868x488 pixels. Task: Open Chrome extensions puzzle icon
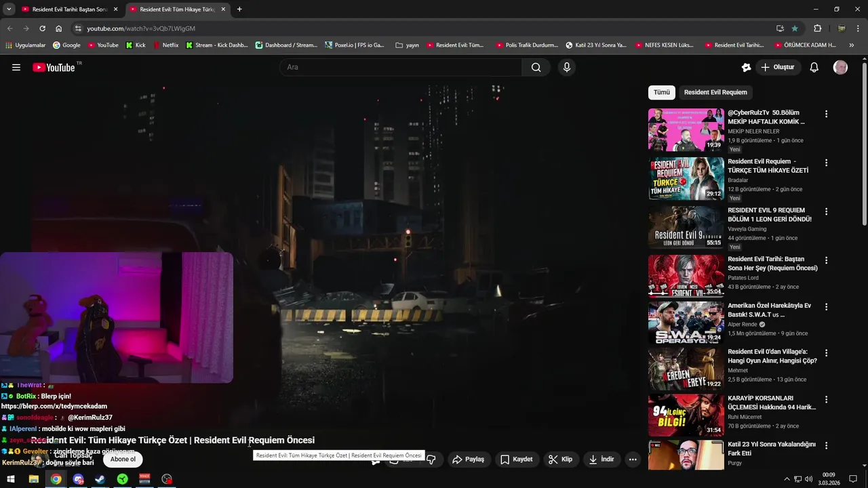pyautogui.click(x=817, y=28)
